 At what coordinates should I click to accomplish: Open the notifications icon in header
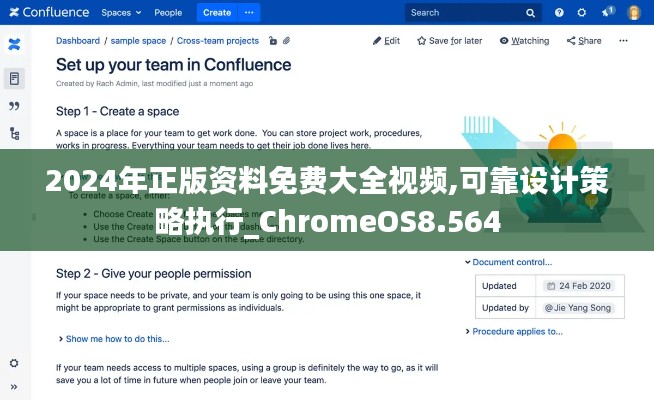coord(608,13)
